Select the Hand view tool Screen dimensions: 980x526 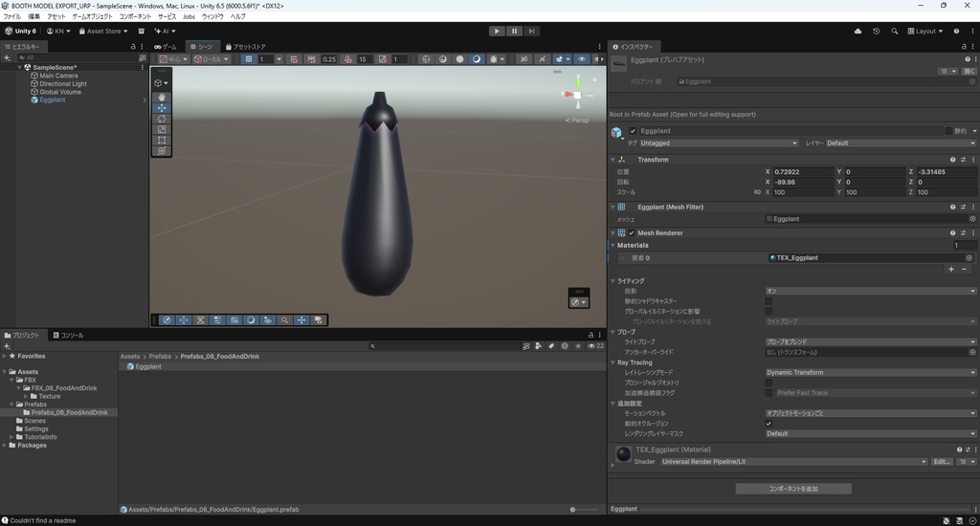click(x=161, y=97)
